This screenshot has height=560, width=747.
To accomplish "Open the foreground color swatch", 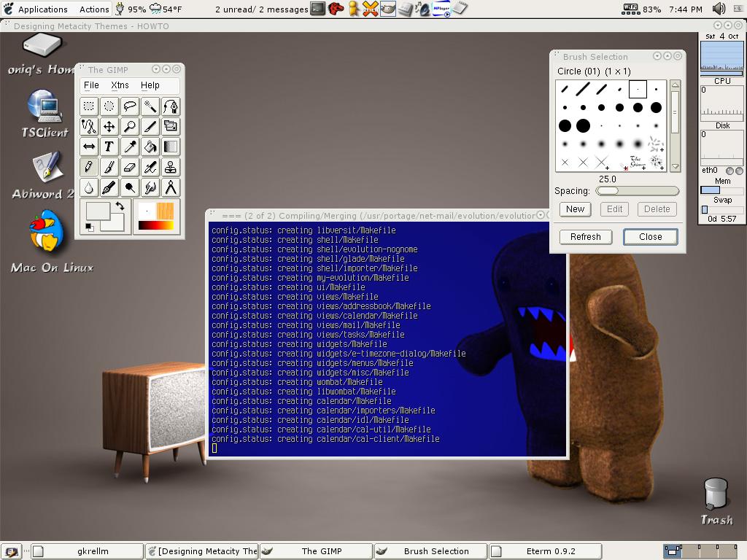I will tap(97, 211).
